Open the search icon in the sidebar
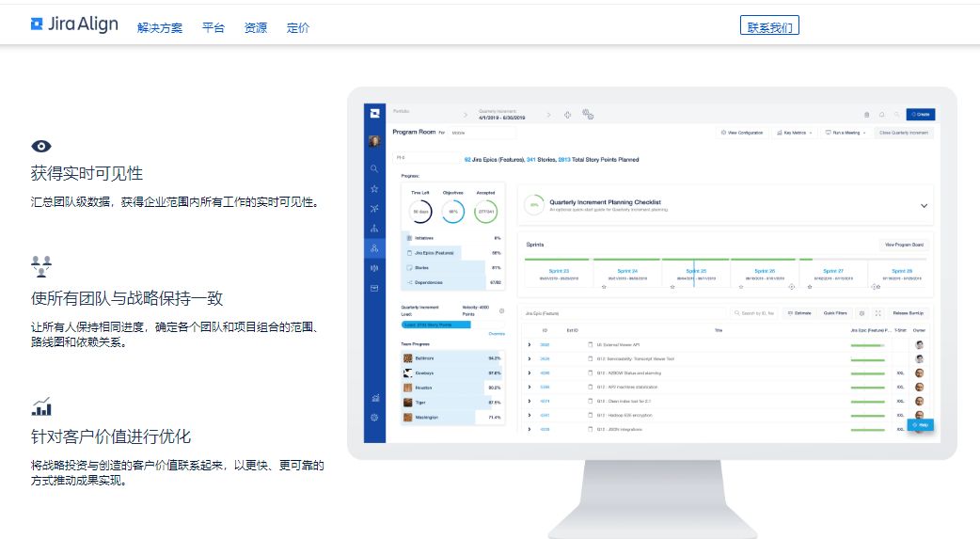The image size is (980, 539). pyautogui.click(x=374, y=168)
